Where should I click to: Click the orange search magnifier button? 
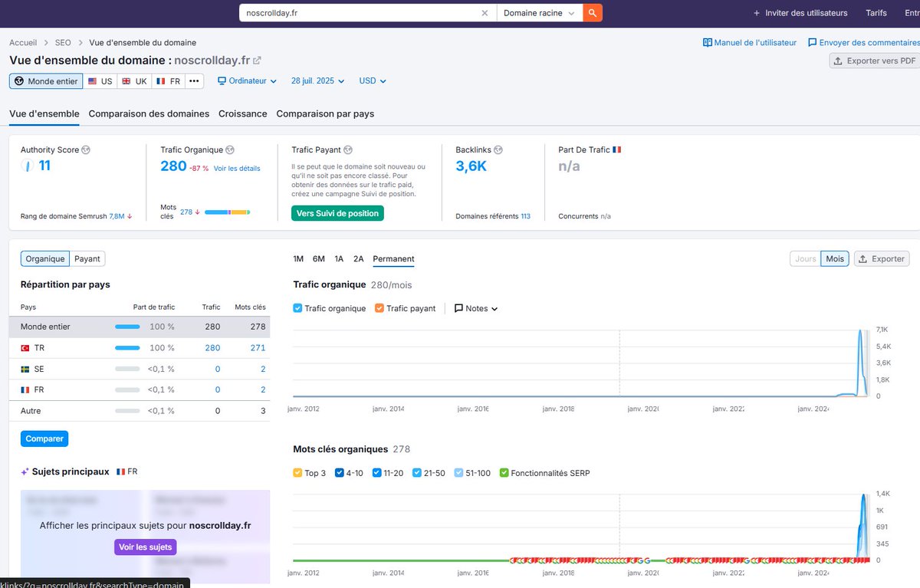593,13
